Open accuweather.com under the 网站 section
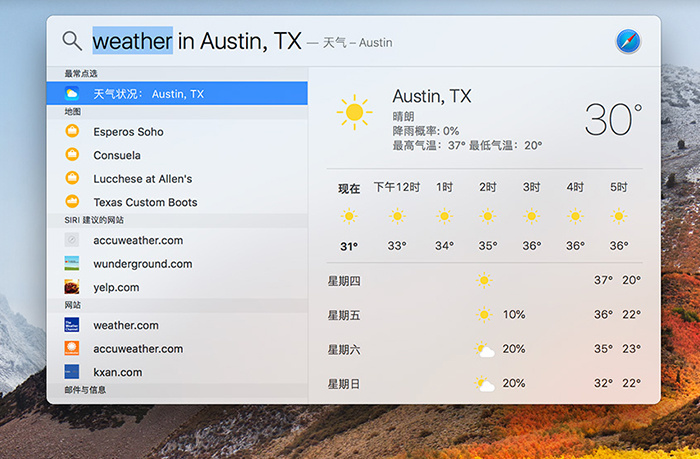 (x=138, y=349)
